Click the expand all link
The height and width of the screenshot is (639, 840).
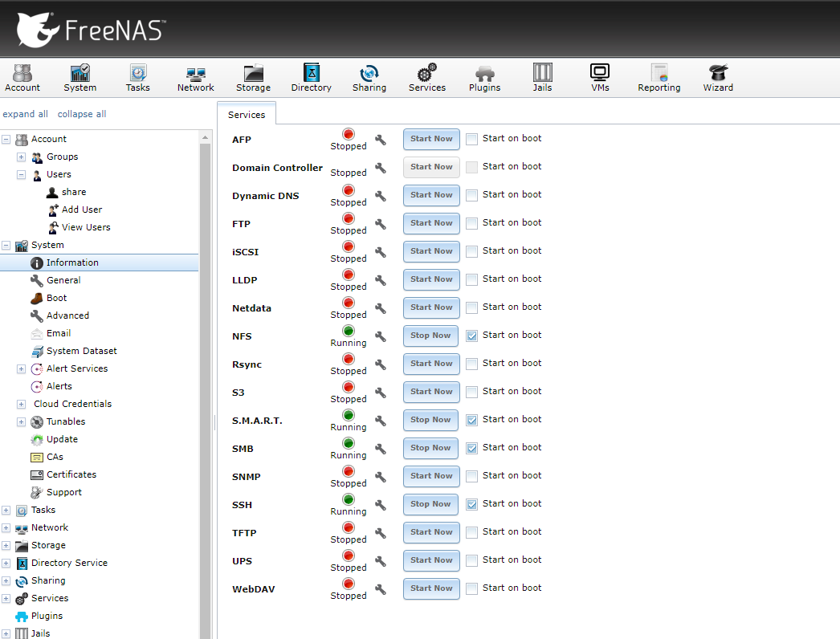tap(25, 114)
